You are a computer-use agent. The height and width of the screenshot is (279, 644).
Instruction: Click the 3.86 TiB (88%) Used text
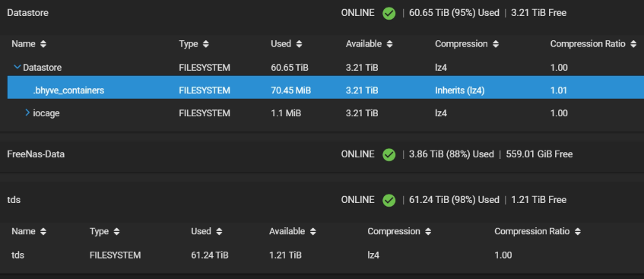452,154
